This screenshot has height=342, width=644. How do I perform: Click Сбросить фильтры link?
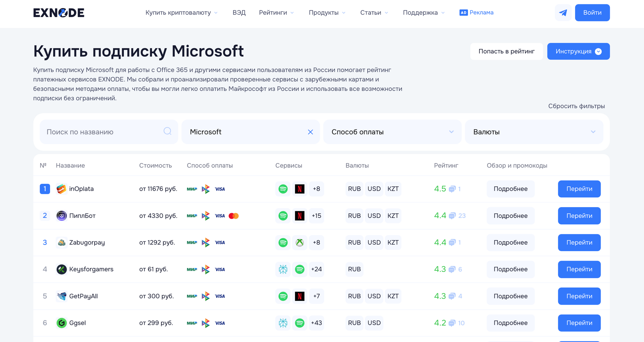coord(576,106)
